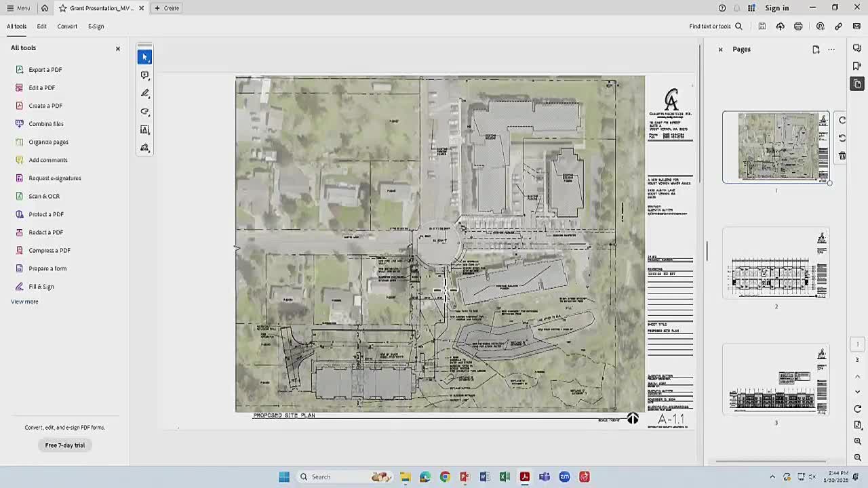Click the search magnifier icon
This screenshot has height=488, width=868.
[738, 26]
